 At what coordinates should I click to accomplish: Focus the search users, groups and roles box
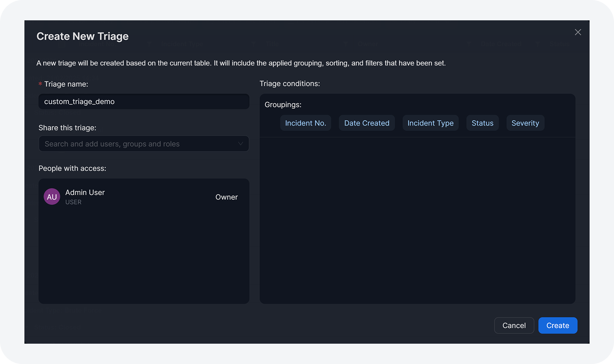[138, 144]
